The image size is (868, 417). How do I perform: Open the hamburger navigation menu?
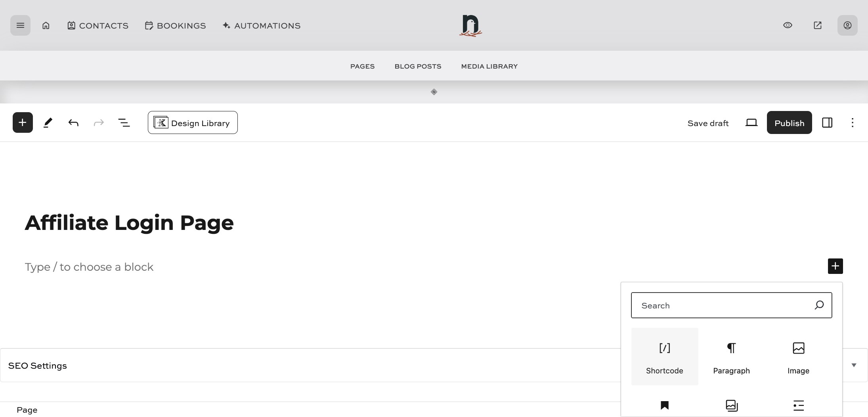click(x=20, y=25)
